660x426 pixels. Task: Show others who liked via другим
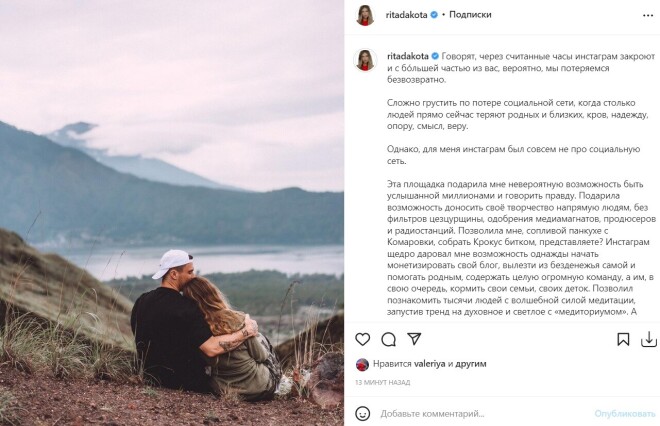(468, 365)
